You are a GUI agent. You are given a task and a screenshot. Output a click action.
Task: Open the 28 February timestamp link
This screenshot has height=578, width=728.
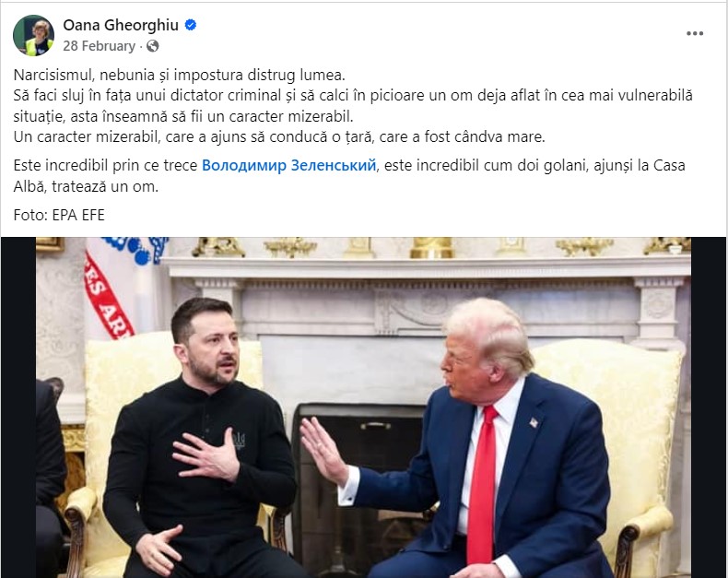(x=99, y=46)
